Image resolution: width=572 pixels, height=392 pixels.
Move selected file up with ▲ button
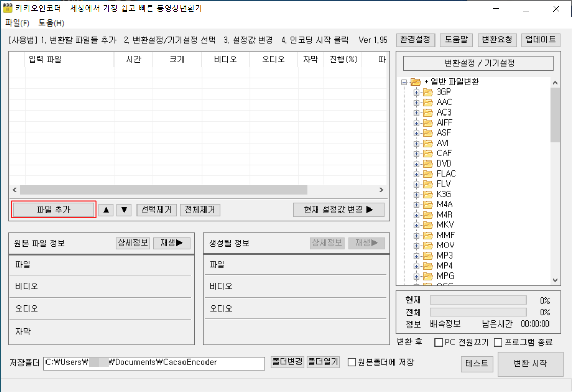[x=106, y=210]
